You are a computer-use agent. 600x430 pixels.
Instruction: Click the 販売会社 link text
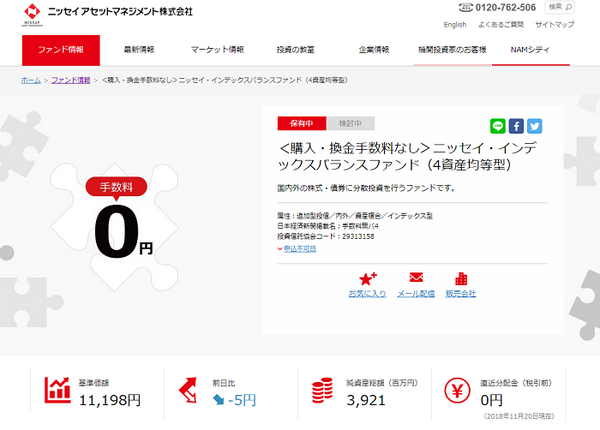click(x=461, y=294)
